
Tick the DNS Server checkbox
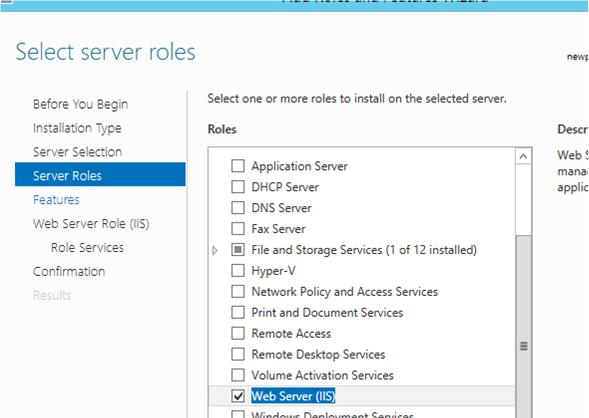tap(238, 207)
